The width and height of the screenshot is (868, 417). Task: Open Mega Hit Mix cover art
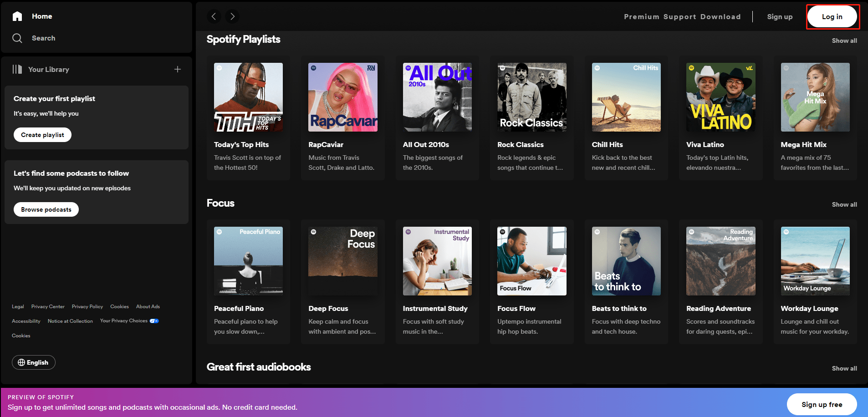815,97
